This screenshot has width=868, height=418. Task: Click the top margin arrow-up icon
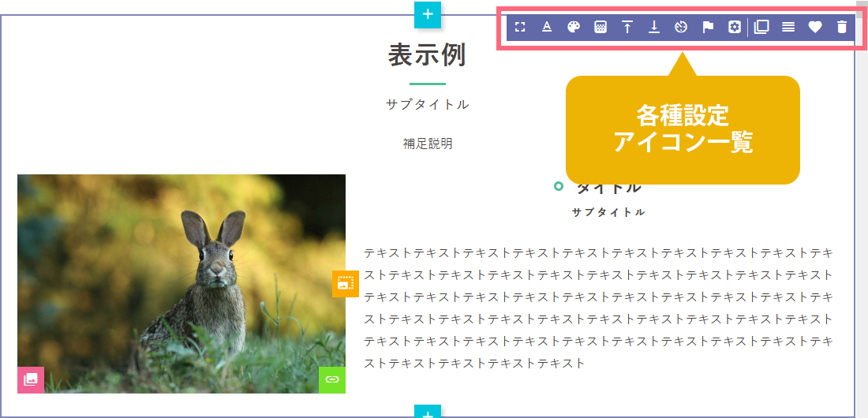[x=627, y=27]
